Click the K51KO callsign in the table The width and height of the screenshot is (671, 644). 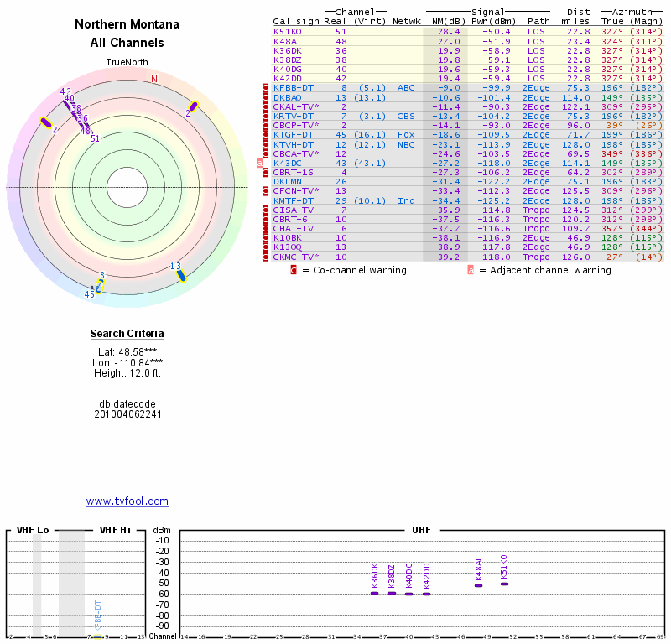point(288,31)
